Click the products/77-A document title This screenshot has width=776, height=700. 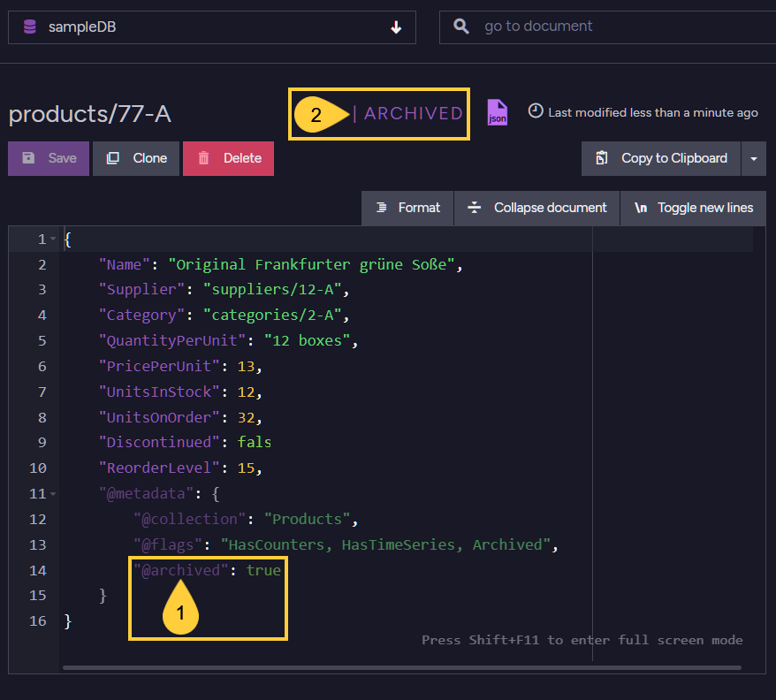click(90, 114)
